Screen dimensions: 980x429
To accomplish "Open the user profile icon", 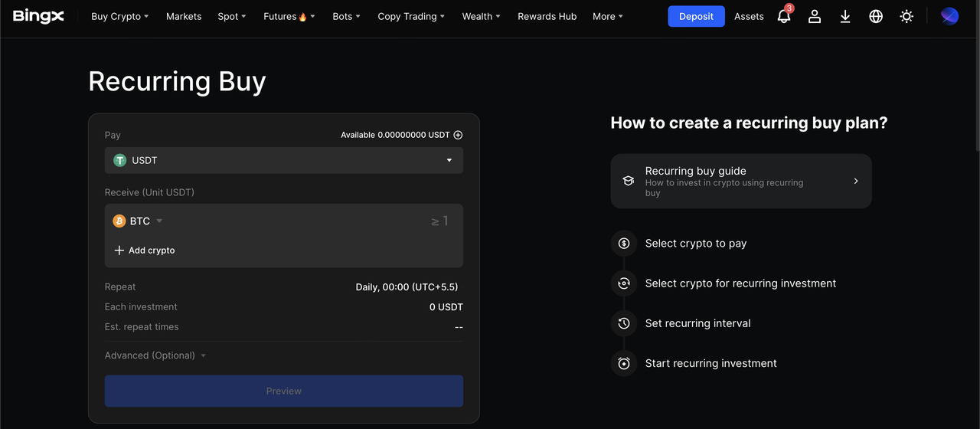I will click(x=815, y=16).
